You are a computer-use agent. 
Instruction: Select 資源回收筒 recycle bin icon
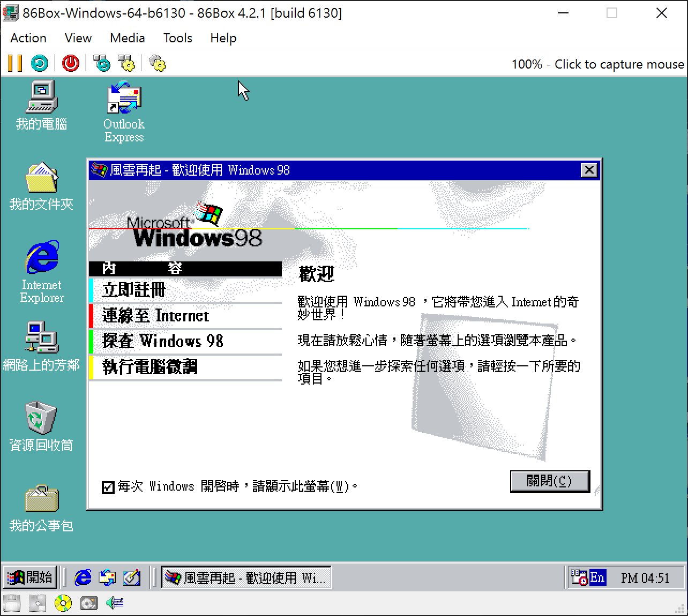tap(42, 427)
